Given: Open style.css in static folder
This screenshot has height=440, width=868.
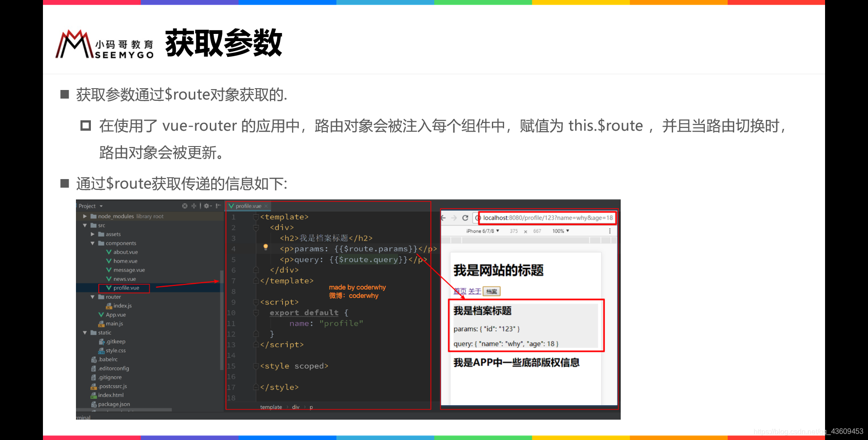Looking at the screenshot, I should (x=112, y=350).
